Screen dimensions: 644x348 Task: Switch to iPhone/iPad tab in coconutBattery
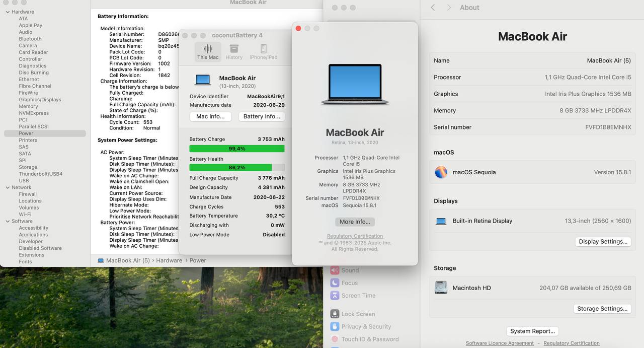point(263,52)
